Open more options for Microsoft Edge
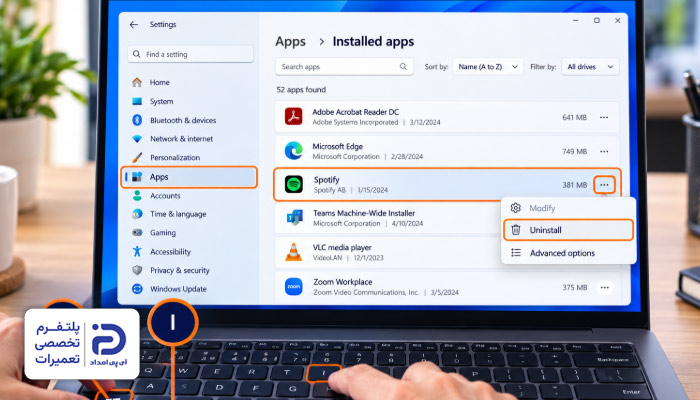 pyautogui.click(x=604, y=151)
